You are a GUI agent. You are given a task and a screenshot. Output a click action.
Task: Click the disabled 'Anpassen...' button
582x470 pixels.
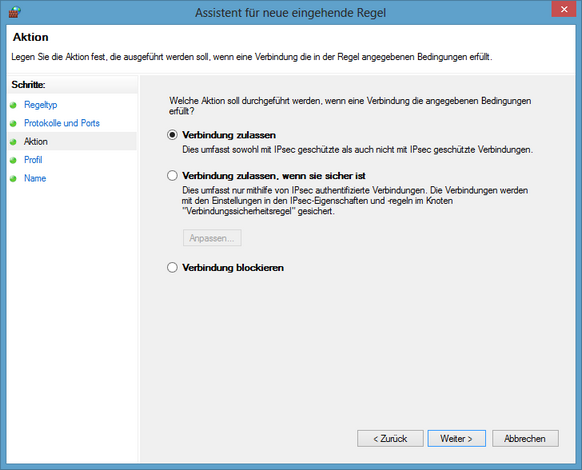tap(212, 238)
